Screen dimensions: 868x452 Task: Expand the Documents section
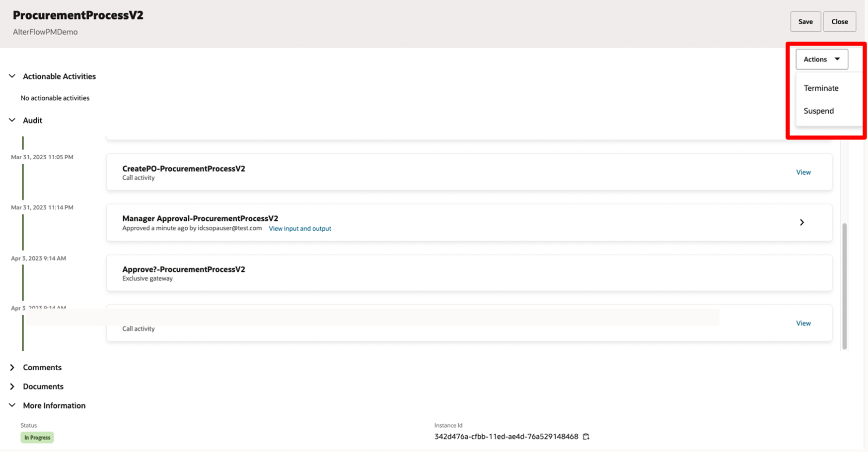tap(43, 386)
